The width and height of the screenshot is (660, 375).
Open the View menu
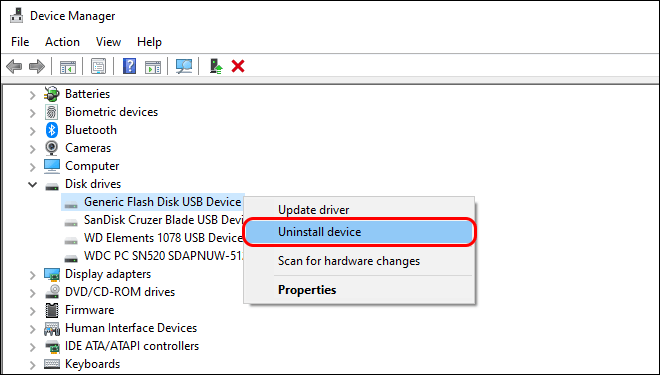(108, 42)
